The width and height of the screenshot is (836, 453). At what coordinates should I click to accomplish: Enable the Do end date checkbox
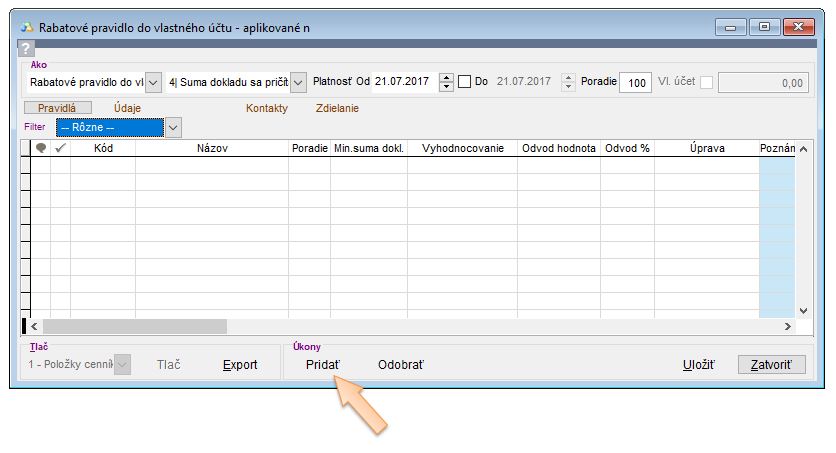[x=464, y=82]
